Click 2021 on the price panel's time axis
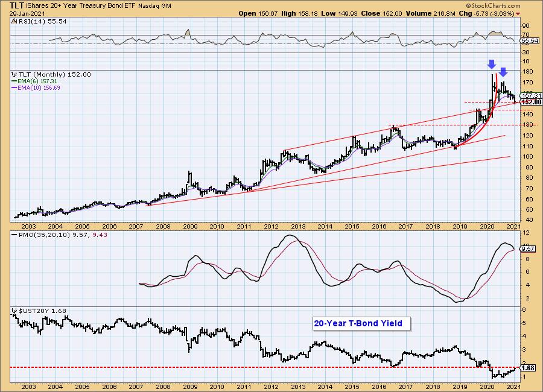The image size is (543, 392). (513, 227)
